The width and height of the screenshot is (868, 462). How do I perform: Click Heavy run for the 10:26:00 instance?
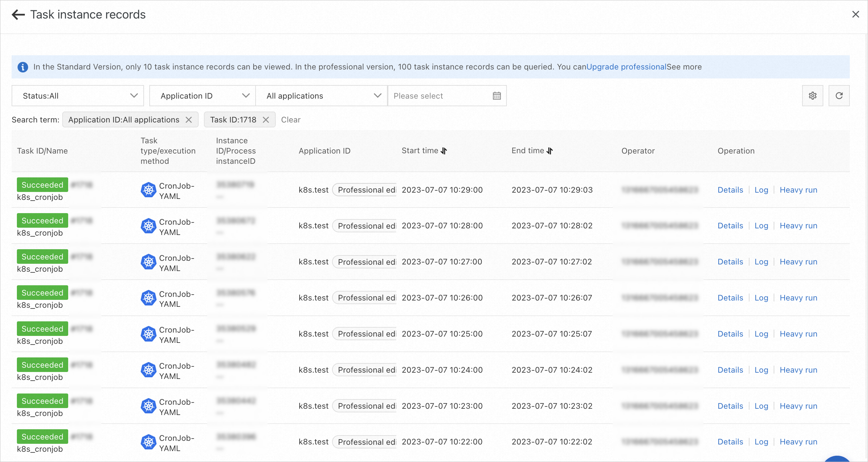(798, 298)
